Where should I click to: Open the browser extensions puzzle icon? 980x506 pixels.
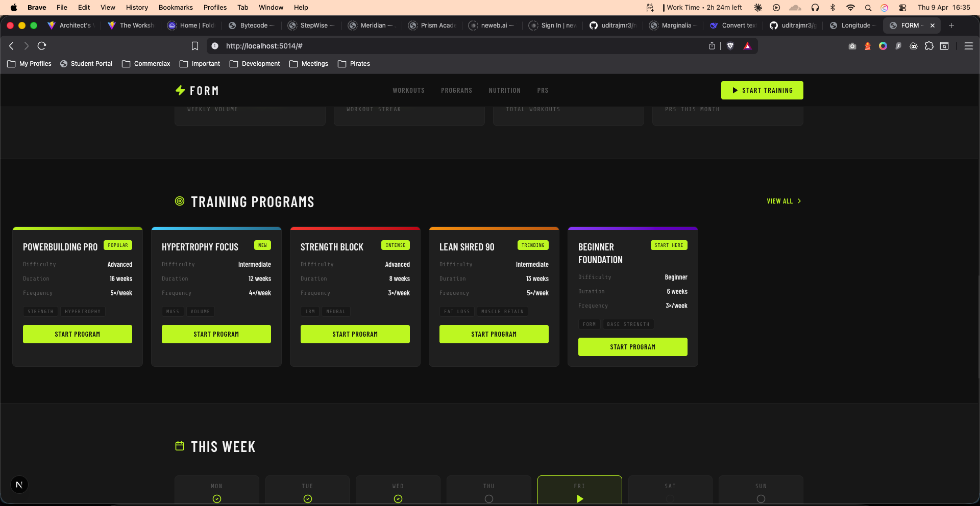(x=929, y=46)
